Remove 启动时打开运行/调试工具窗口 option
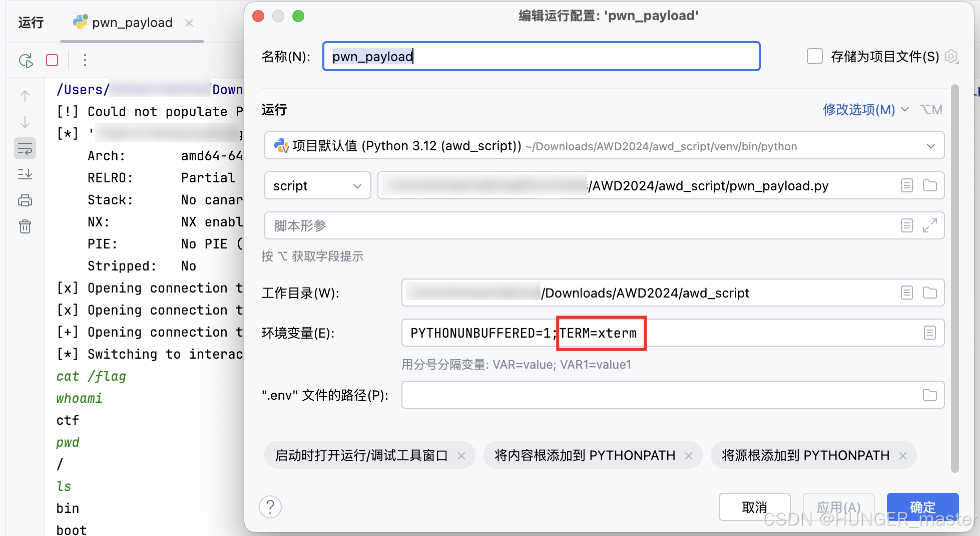Viewport: 980px width, 536px height. pyautogui.click(x=461, y=455)
